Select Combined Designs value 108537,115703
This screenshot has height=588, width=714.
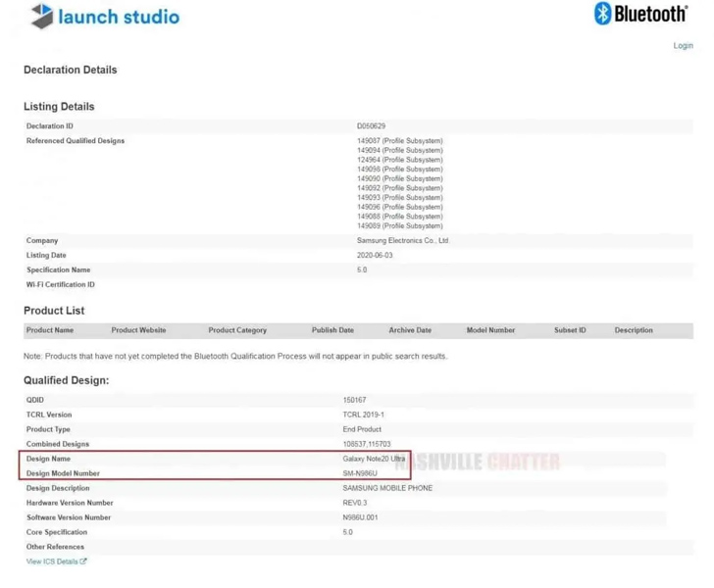(x=367, y=444)
